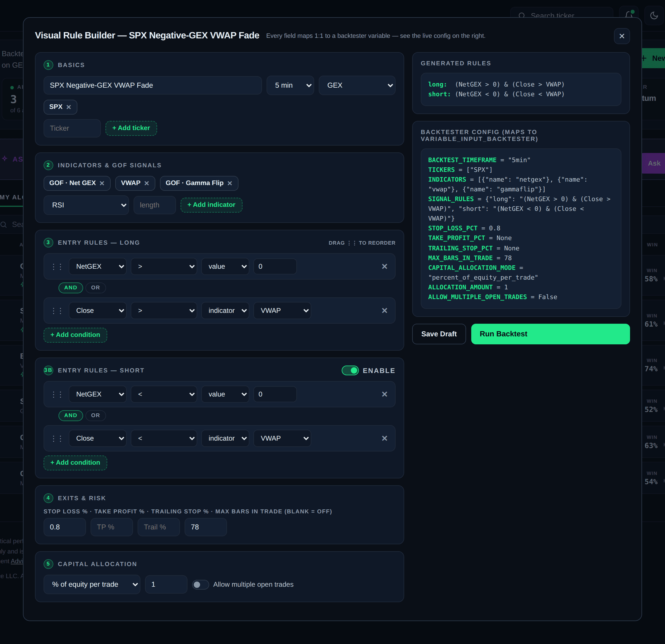Click the search ticker magnifier icon
The image size is (665, 644).
(522, 15)
